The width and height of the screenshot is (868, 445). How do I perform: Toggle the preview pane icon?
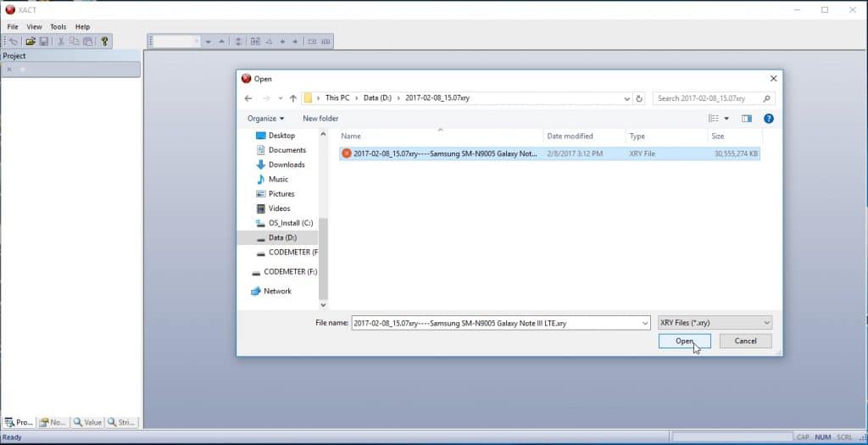pyautogui.click(x=747, y=119)
